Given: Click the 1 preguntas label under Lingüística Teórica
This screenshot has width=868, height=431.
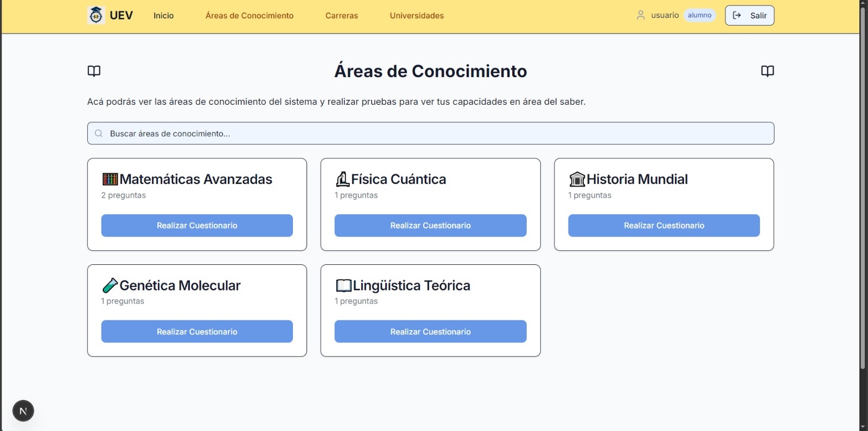Looking at the screenshot, I should click(356, 301).
